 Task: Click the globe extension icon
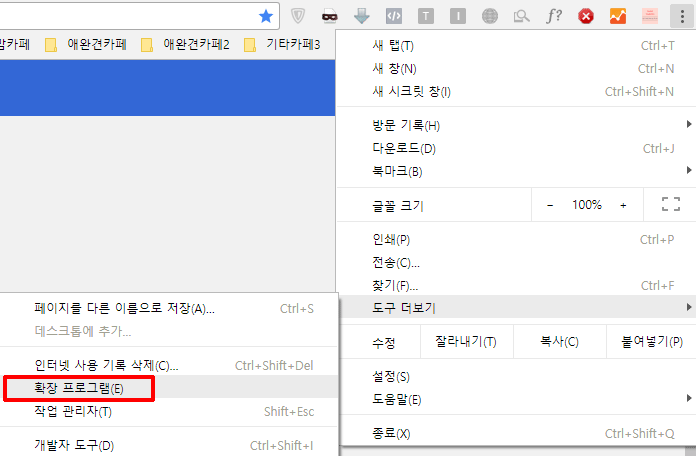490,17
